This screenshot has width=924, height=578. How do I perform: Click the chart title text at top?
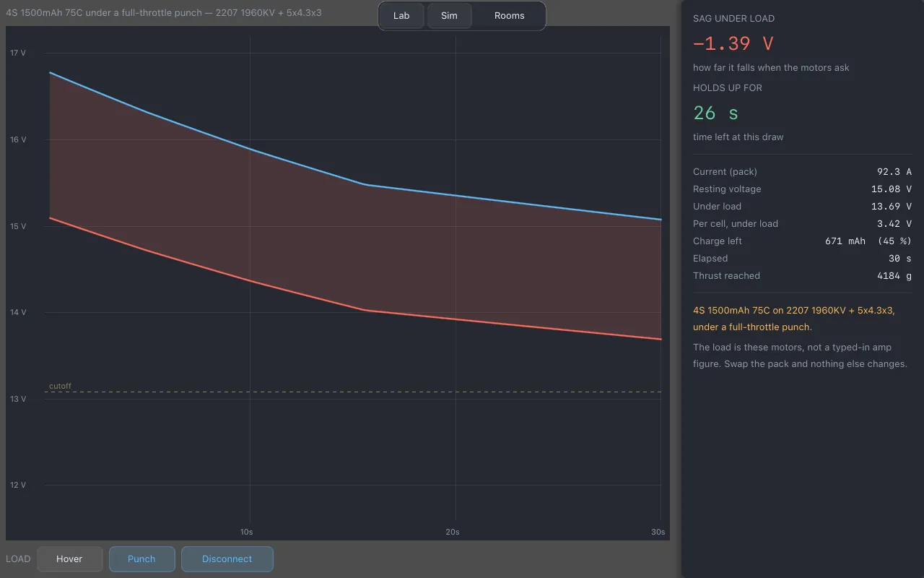coord(164,13)
